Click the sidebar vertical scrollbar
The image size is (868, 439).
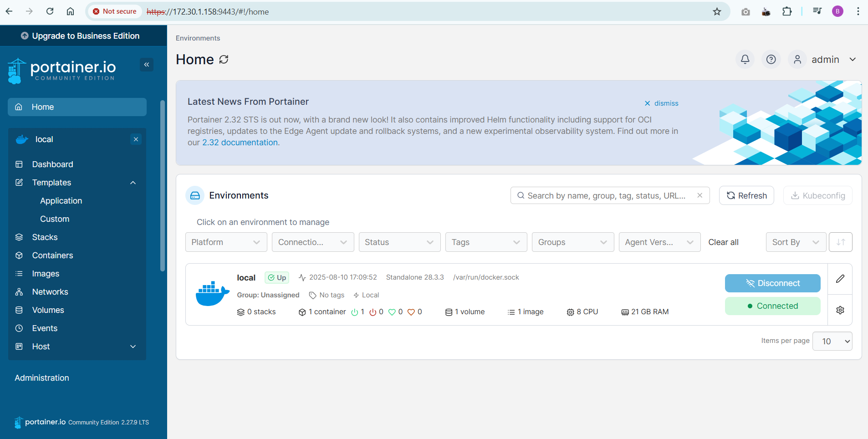[x=163, y=186]
